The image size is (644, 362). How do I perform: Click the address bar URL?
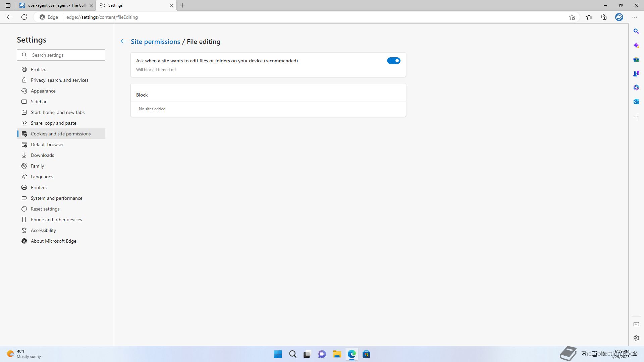coord(102,17)
